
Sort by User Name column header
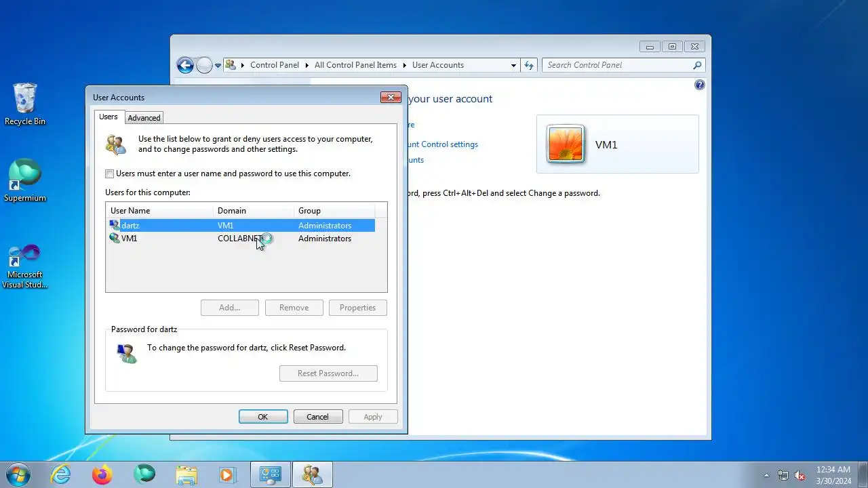[159, 211]
